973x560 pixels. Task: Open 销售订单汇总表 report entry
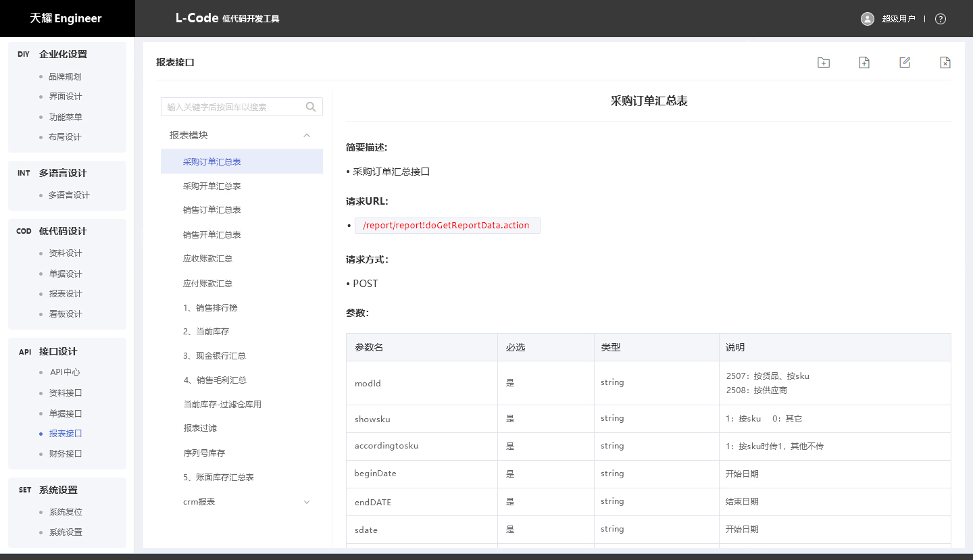click(x=212, y=210)
